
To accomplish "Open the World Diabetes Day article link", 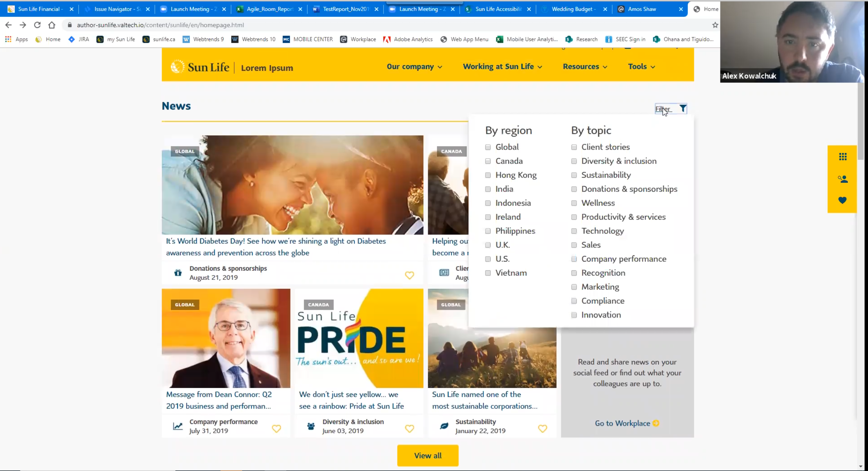I will [x=276, y=247].
